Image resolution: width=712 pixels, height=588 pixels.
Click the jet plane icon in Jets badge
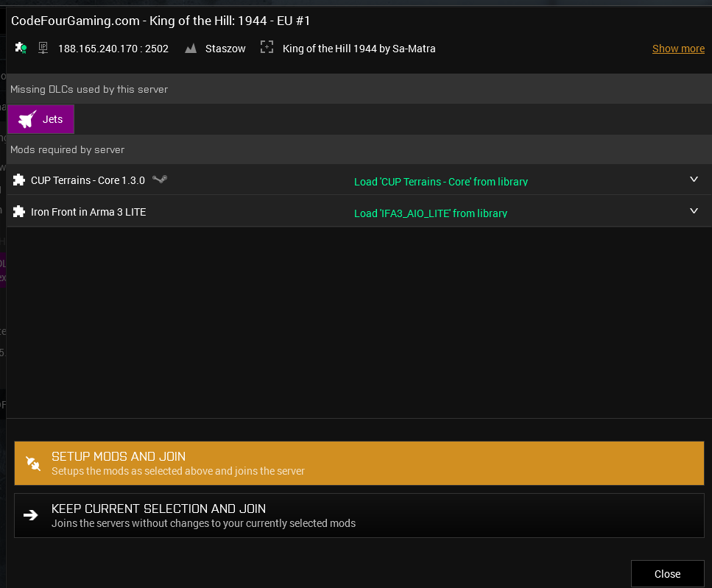pos(27,119)
